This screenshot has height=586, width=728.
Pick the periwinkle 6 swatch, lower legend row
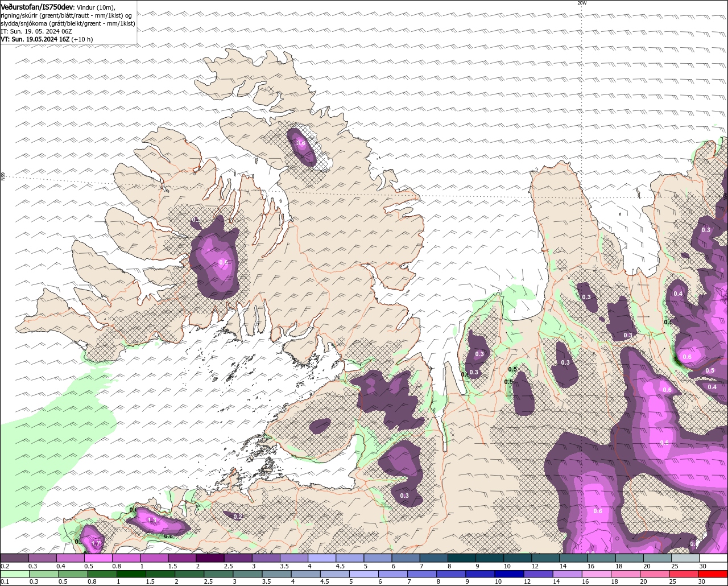[x=393, y=573]
